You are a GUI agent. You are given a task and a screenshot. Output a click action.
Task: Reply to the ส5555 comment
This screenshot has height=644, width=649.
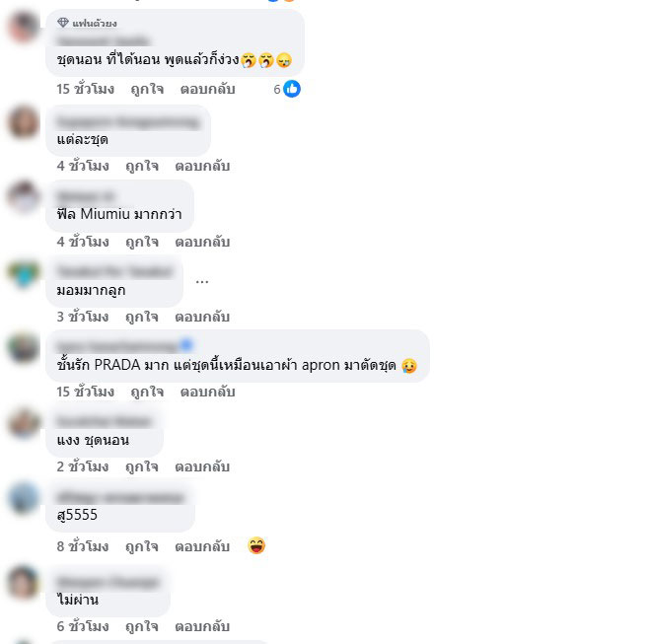[202, 546]
